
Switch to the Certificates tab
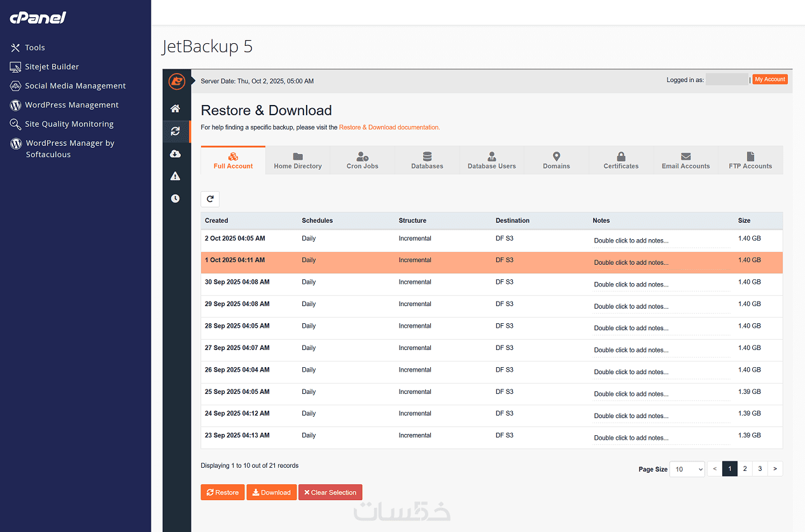621,160
